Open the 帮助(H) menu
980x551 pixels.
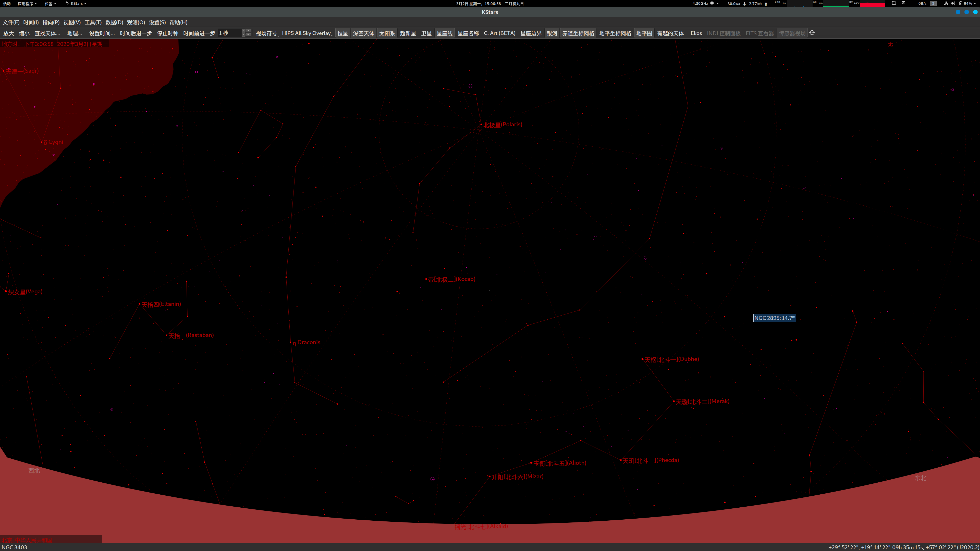[x=178, y=22]
